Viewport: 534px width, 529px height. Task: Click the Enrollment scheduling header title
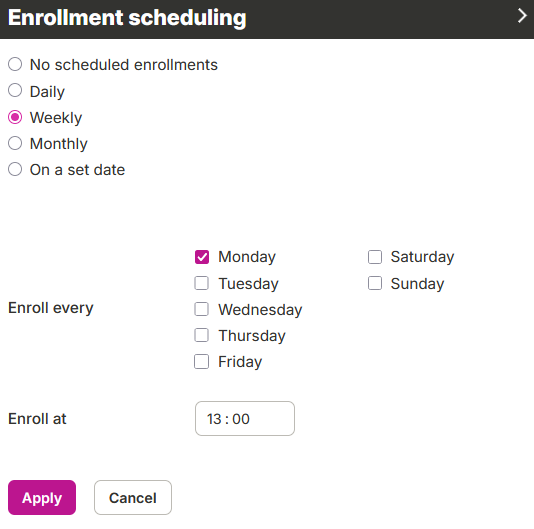(x=127, y=17)
